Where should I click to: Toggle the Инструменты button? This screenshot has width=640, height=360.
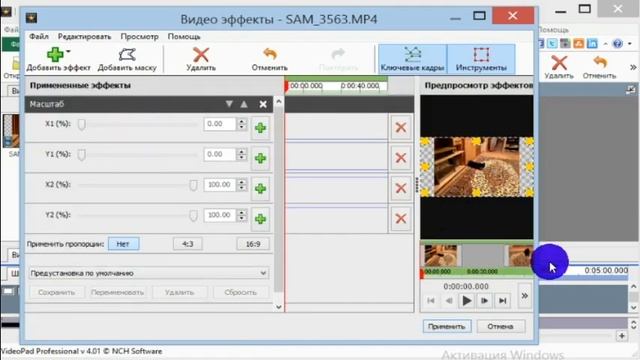(x=481, y=59)
